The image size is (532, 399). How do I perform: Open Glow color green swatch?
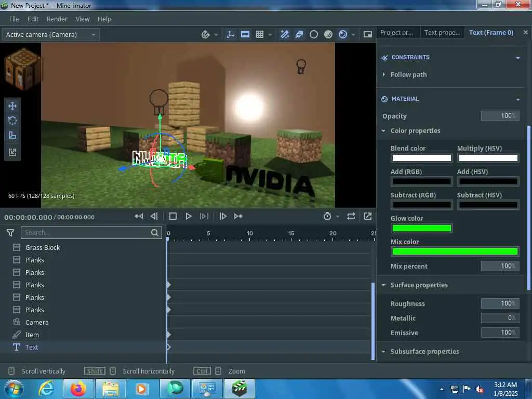(x=422, y=228)
